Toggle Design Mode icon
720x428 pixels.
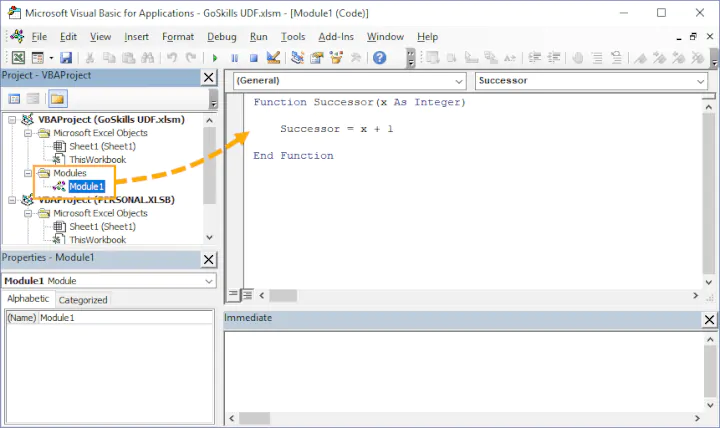[x=273, y=58]
